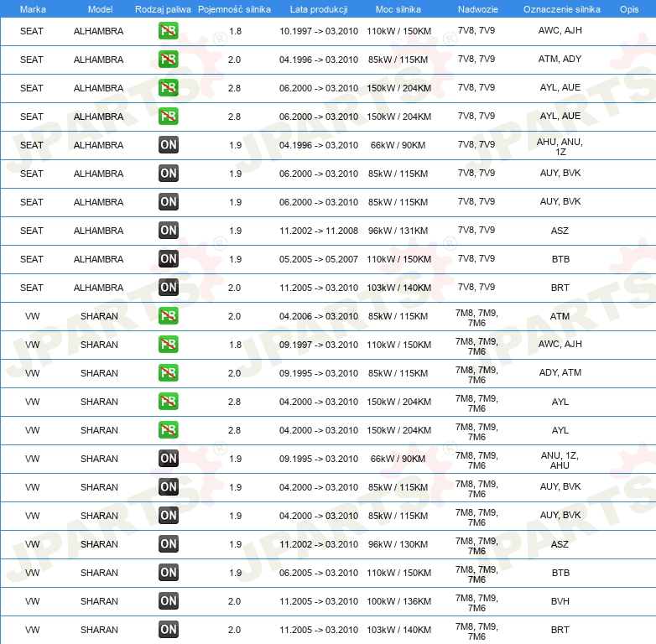The width and height of the screenshot is (656, 644).
Task: Select the date cell 11.2002 -> 11.2008
Action: click(x=319, y=231)
